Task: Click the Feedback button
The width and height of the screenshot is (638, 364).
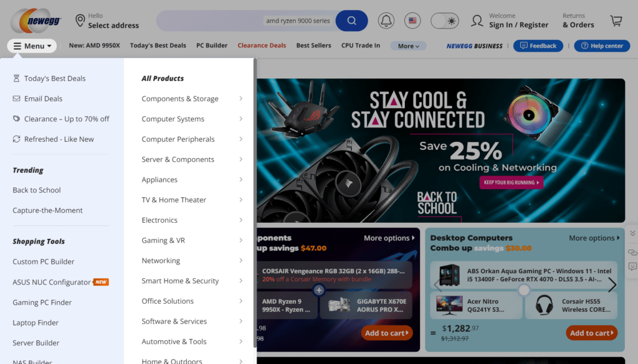Action: pos(538,46)
